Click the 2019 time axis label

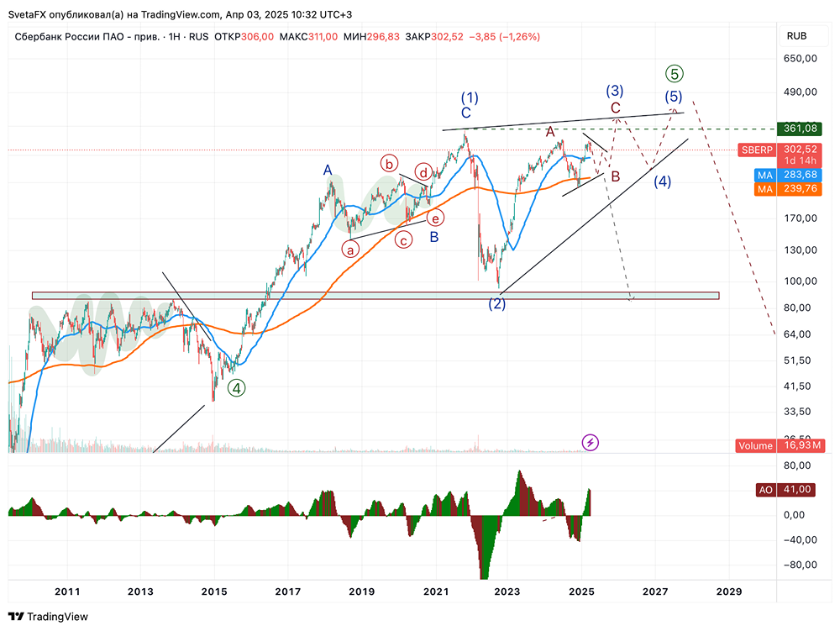[x=361, y=592]
